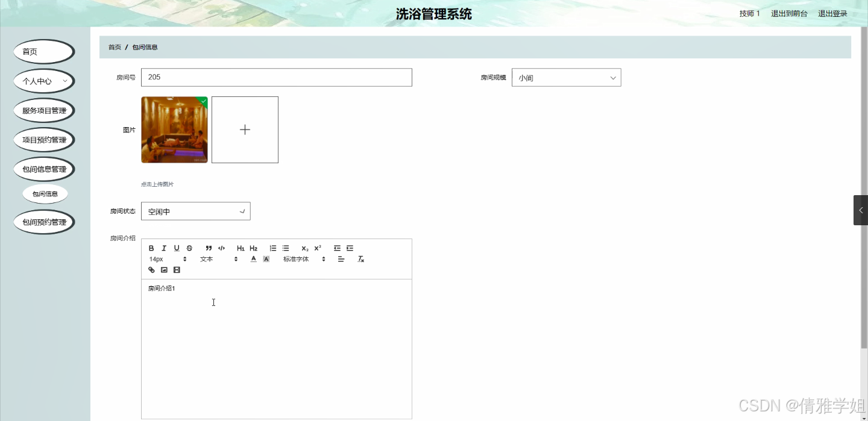868x421 pixels.
Task: Open the 标准字体 font family dropdown
Action: coord(304,259)
